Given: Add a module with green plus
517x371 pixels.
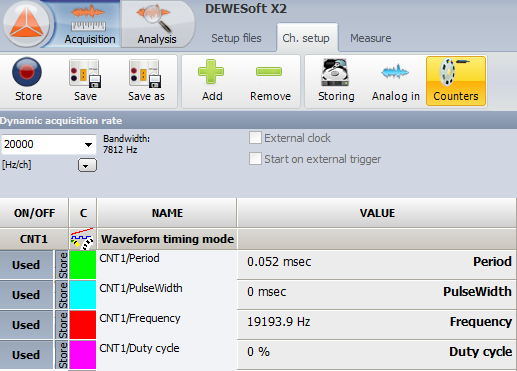Looking at the screenshot, I should tap(212, 81).
